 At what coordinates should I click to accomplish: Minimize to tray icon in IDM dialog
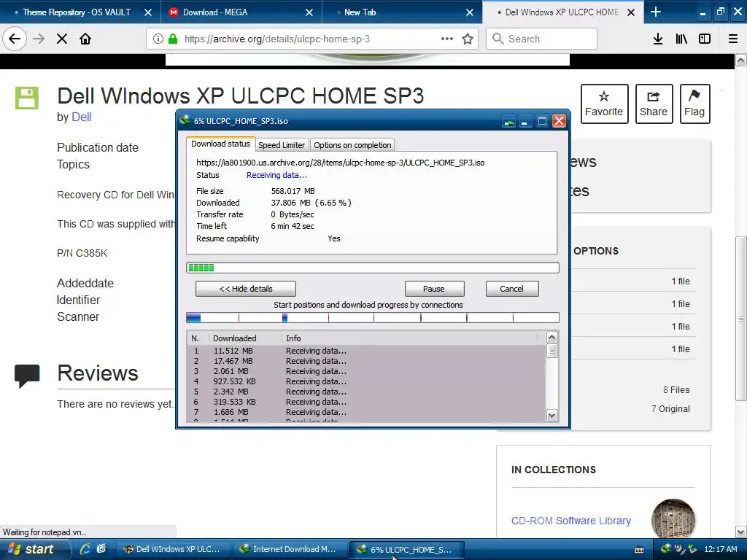(x=508, y=122)
